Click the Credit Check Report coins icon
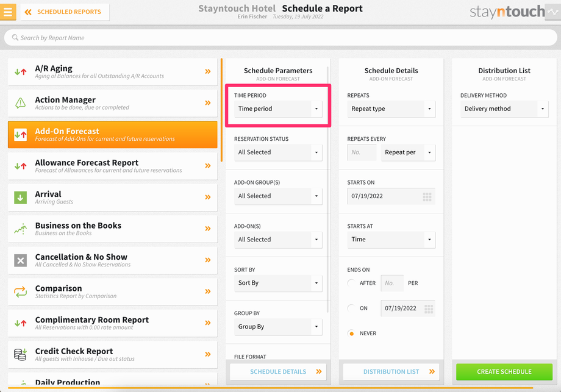 [20, 354]
